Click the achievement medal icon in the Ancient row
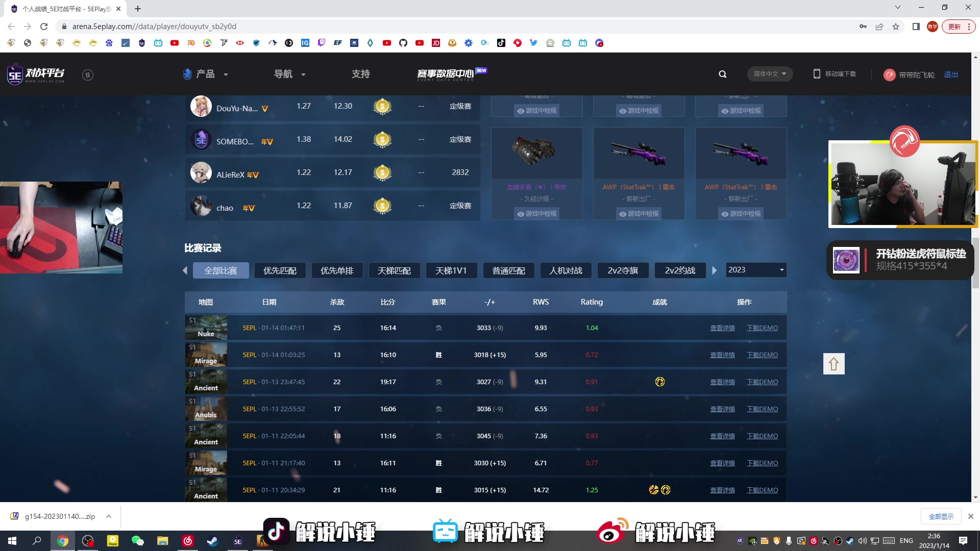Screen dimensions: 980x551 [x=659, y=382]
